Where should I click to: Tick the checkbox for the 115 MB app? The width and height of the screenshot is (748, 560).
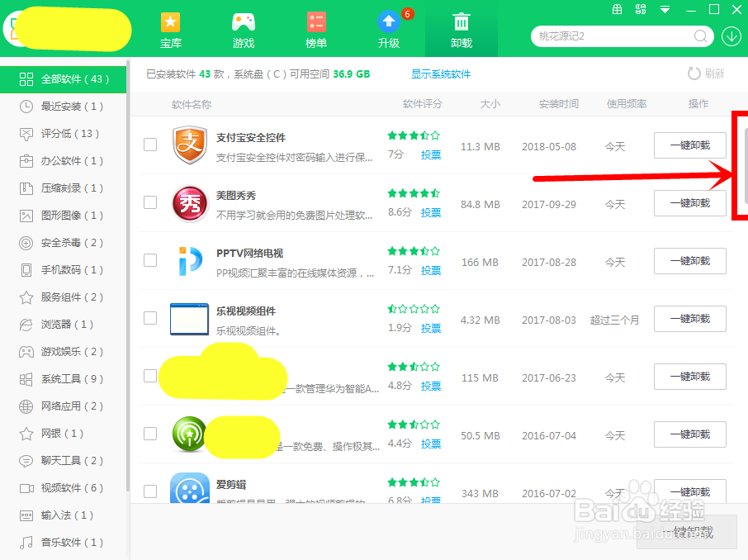[150, 376]
